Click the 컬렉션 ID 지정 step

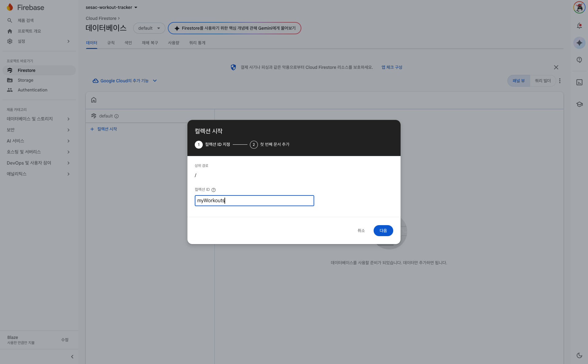point(212,144)
